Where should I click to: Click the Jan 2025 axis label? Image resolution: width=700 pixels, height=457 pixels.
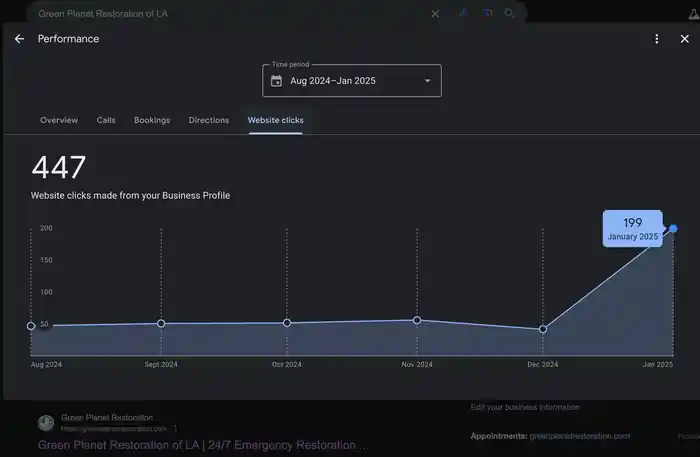coord(658,364)
